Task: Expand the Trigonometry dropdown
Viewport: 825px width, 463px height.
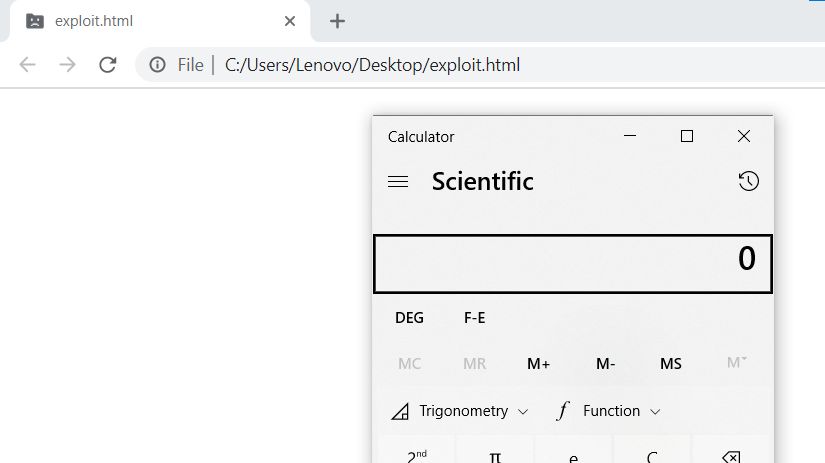Action: (x=460, y=411)
